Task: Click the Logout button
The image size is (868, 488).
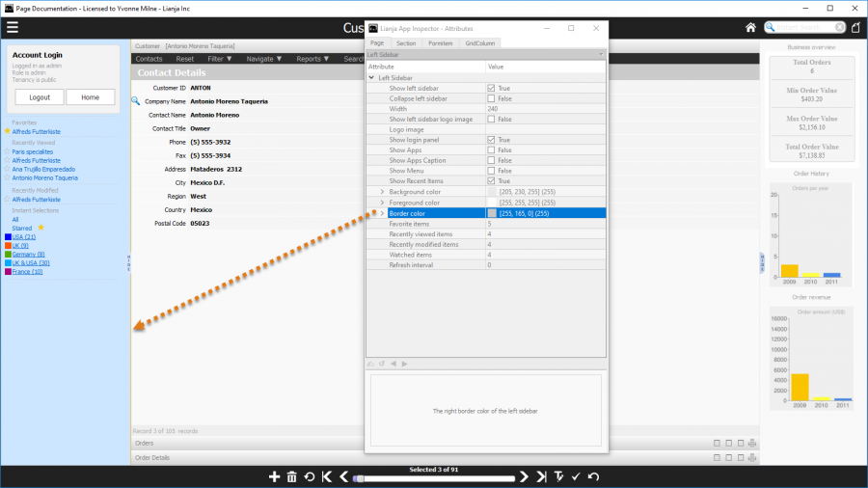Action: click(x=40, y=97)
